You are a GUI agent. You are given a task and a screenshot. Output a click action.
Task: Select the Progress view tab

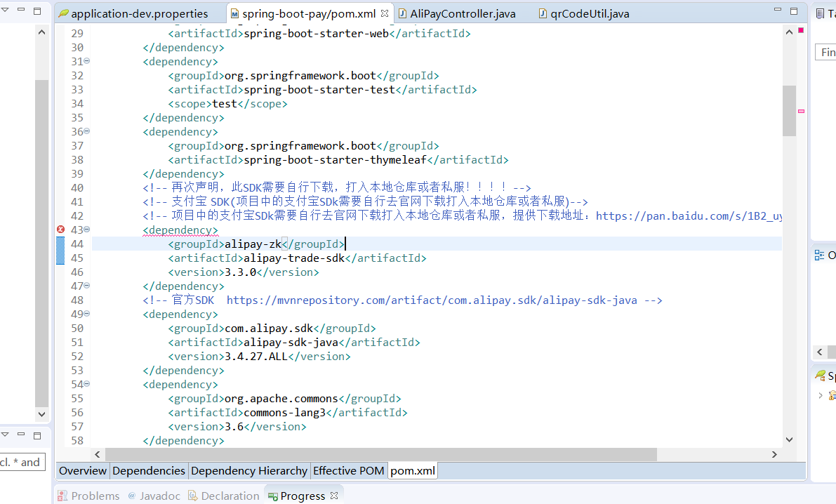[x=296, y=496]
